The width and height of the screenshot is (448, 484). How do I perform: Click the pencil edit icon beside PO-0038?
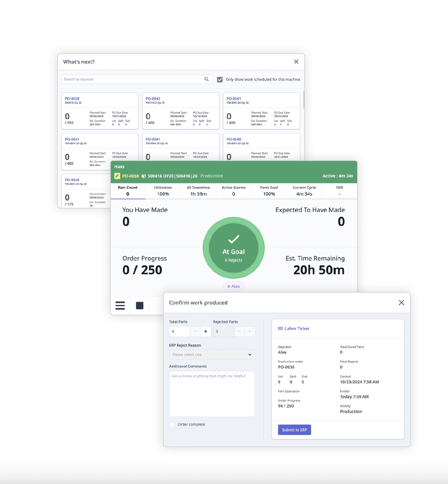[117, 176]
